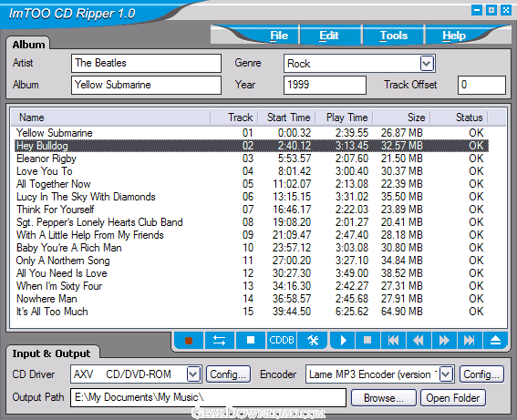Select the All Together Now track
Viewport: 517px width, 420px height.
pos(252,184)
